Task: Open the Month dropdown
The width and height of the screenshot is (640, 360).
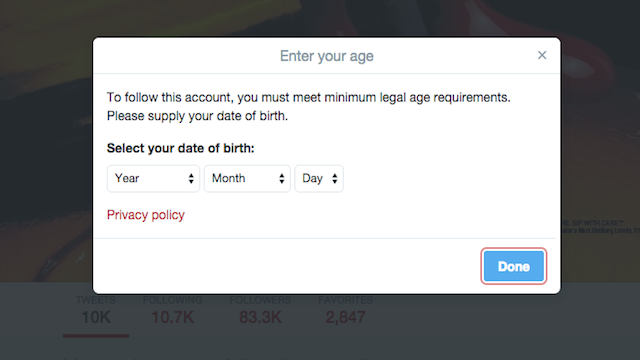Action: pos(247,178)
